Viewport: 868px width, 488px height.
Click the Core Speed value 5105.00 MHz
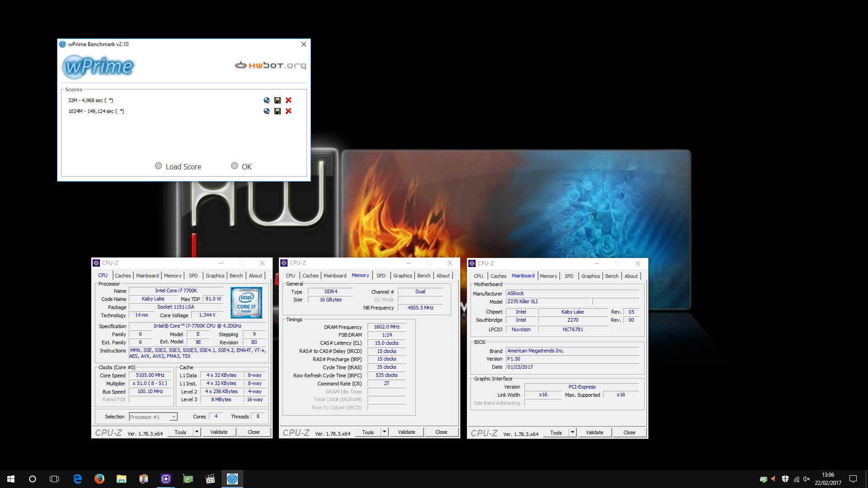(x=150, y=375)
